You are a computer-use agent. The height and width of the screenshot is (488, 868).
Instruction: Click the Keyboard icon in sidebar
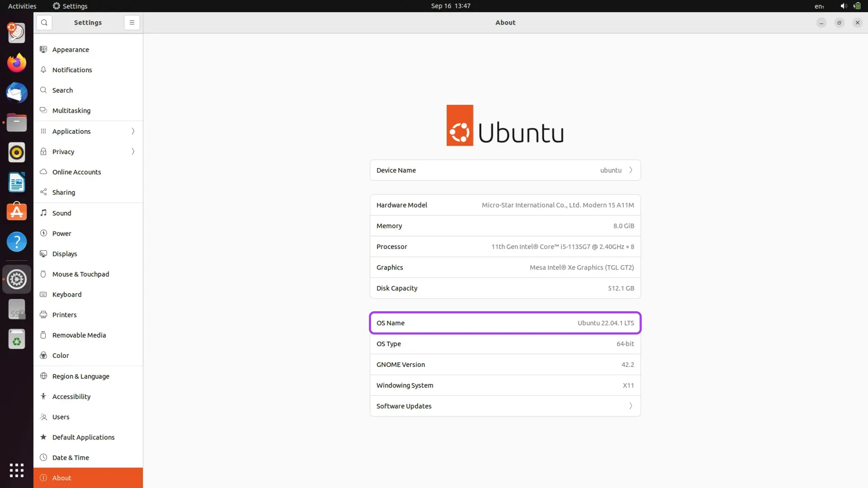[43, 294]
